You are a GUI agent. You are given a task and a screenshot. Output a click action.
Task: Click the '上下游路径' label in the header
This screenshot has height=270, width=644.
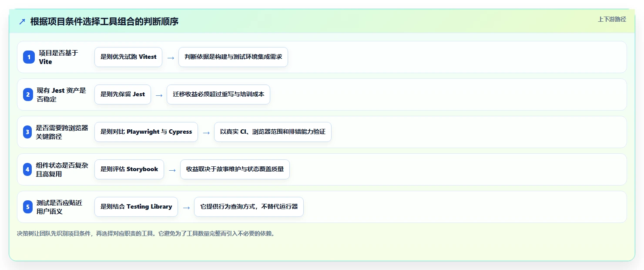612,19
